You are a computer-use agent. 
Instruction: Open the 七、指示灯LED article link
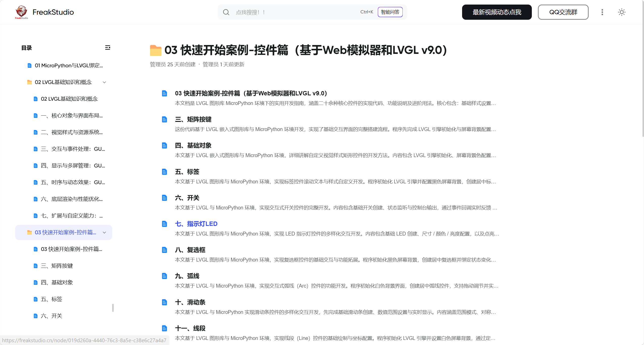[x=196, y=224]
